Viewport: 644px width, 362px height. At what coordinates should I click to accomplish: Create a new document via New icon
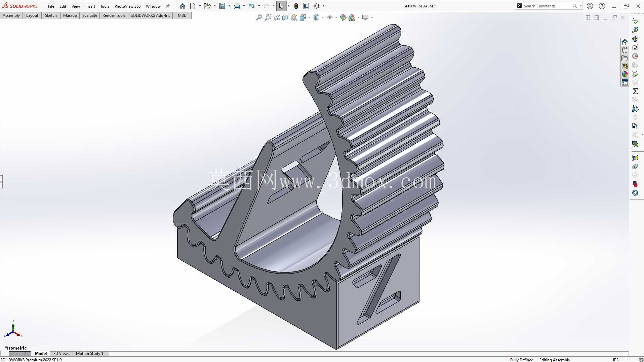(193, 6)
